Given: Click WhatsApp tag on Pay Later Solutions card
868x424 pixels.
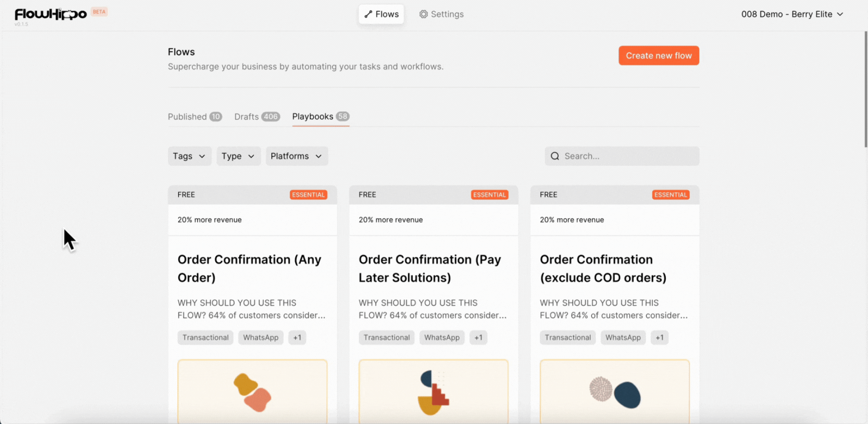Looking at the screenshot, I should 442,337.
